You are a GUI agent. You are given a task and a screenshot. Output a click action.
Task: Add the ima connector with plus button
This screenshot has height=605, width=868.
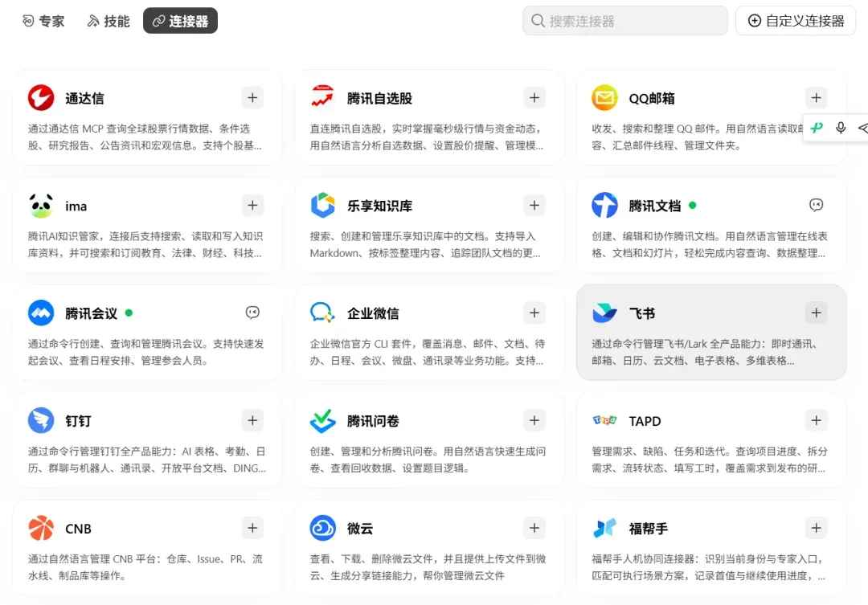click(x=252, y=206)
